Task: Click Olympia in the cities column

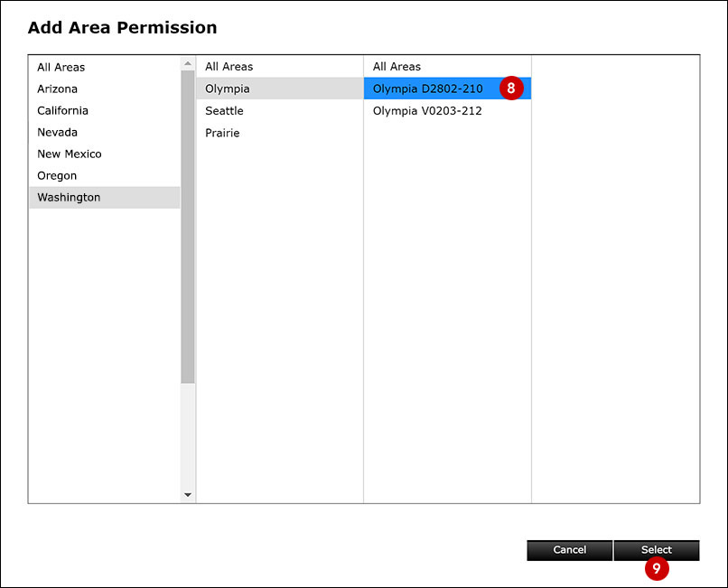Action: 228,89
